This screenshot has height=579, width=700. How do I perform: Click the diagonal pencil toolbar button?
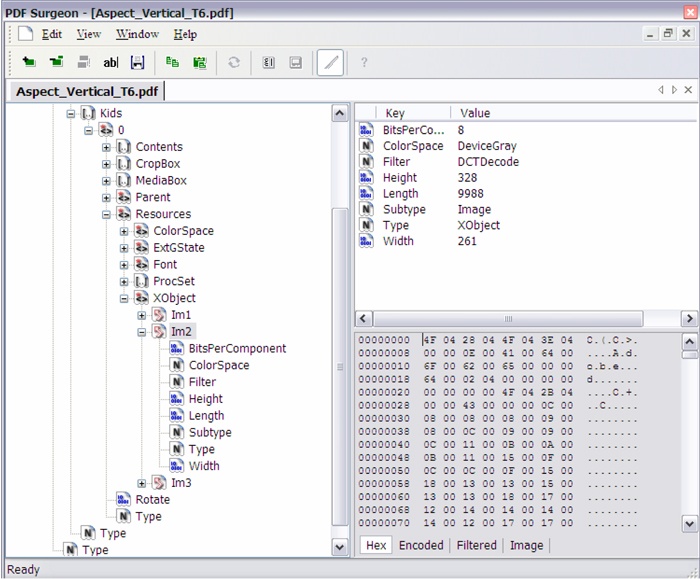click(330, 62)
